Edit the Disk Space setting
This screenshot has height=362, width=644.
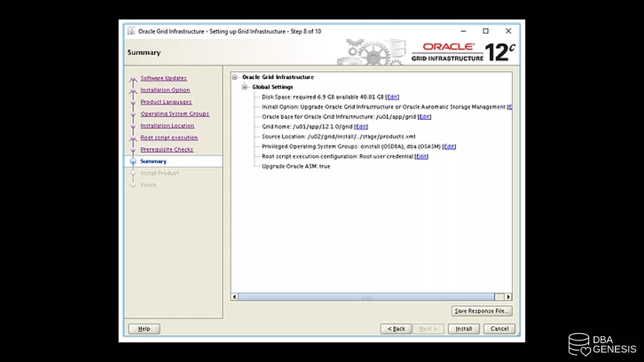pyautogui.click(x=392, y=97)
